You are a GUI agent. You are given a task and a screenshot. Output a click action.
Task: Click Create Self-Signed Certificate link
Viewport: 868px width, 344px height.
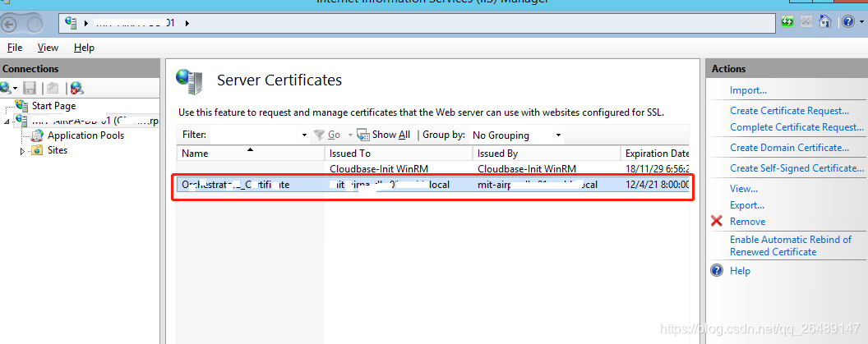[796, 168]
